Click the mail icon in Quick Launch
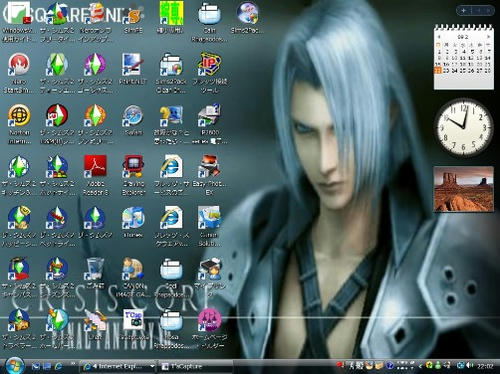This screenshot has width=500, height=374. [36, 366]
